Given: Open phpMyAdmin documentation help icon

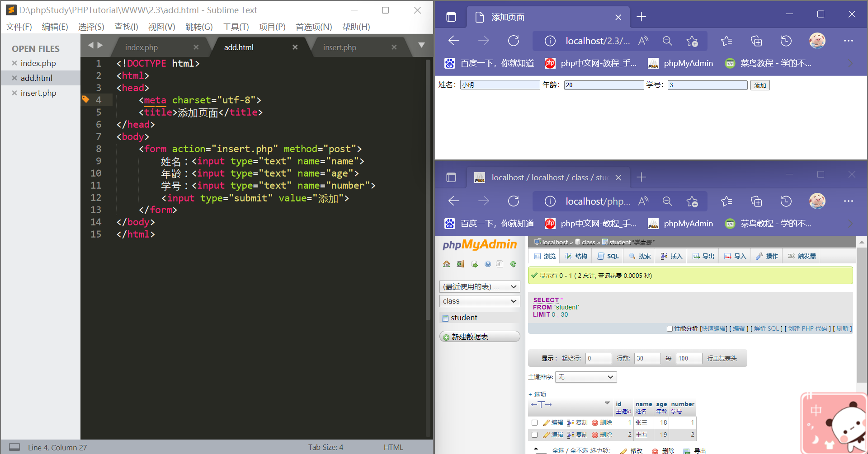Looking at the screenshot, I should [487, 264].
